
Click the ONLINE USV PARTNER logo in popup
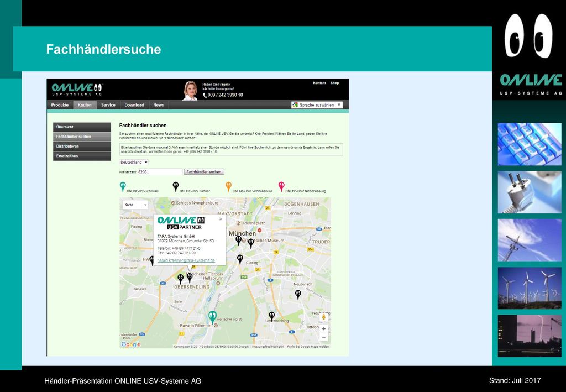click(181, 223)
